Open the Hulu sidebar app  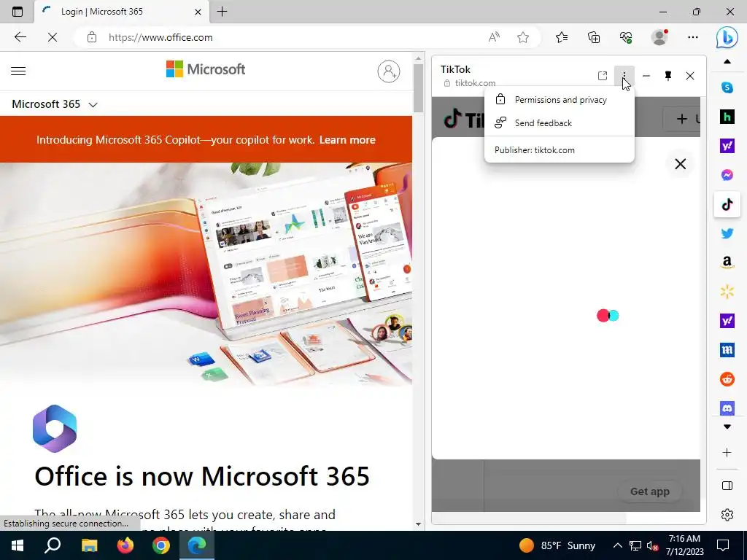(x=727, y=117)
